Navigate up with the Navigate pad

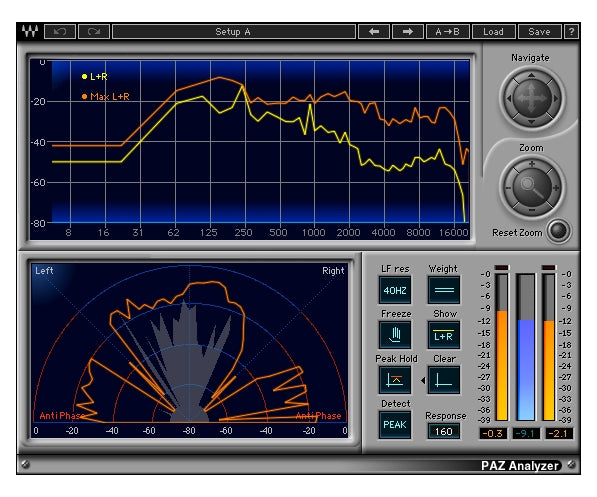532,75
